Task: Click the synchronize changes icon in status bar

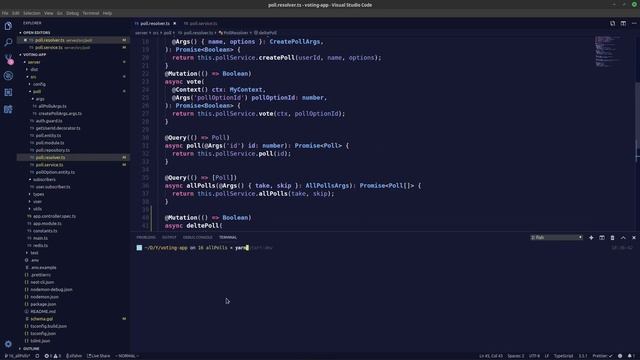Action: [37, 356]
